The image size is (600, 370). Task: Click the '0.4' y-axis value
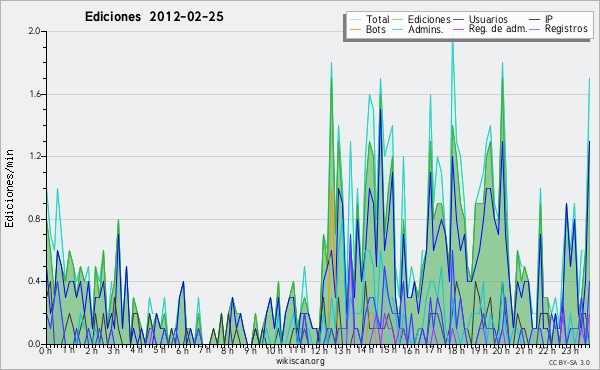tap(34, 281)
